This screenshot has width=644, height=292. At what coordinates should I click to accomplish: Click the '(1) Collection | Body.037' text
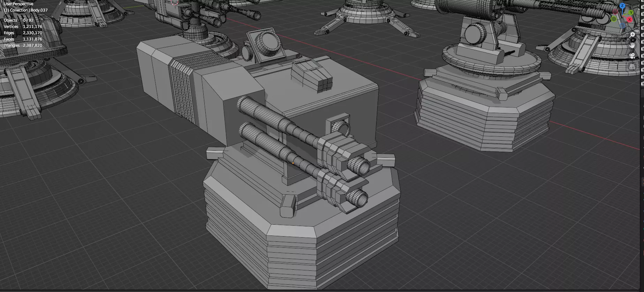(x=25, y=10)
